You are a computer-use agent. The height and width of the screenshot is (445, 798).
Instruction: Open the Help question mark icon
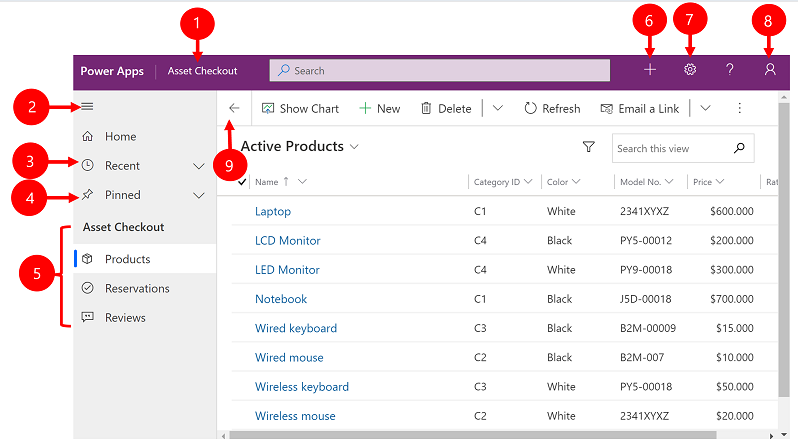coord(730,70)
